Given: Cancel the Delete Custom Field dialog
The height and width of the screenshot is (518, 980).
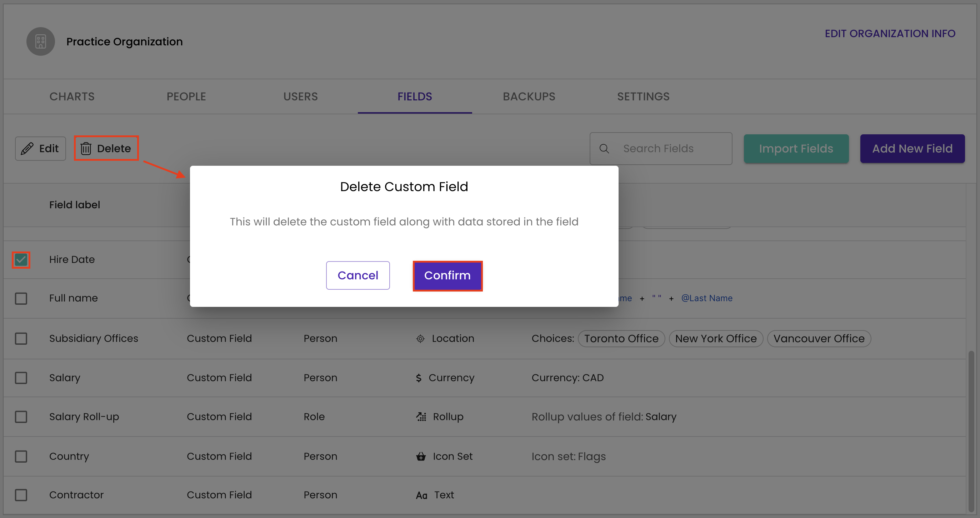Looking at the screenshot, I should click(x=357, y=275).
